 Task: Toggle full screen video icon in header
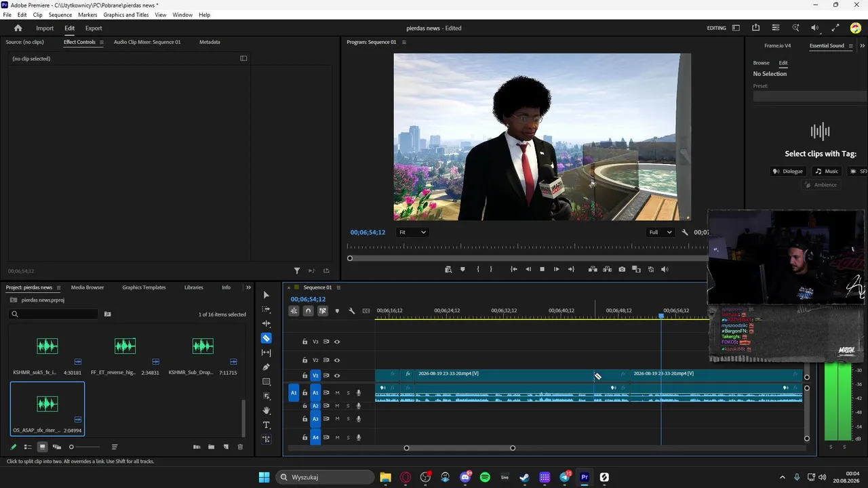point(835,28)
